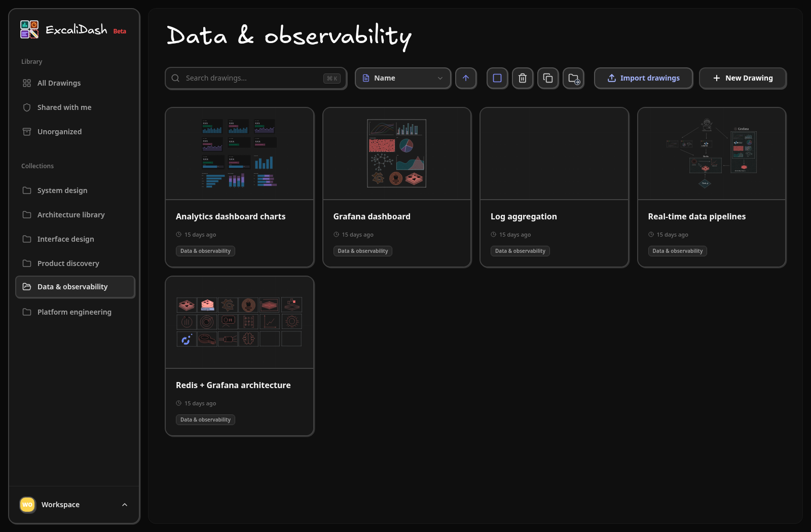Click the folder icon beside Interface design
Image resolution: width=811 pixels, height=532 pixels.
27,239
